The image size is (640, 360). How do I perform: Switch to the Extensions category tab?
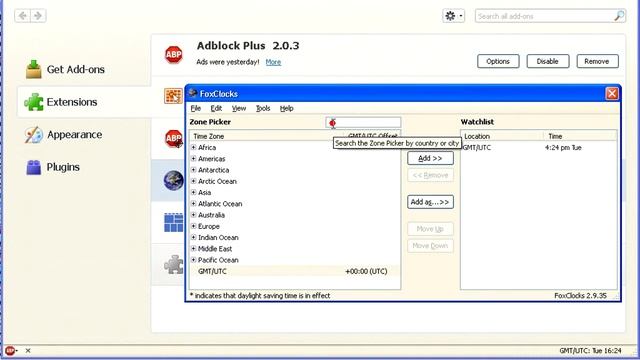84,102
